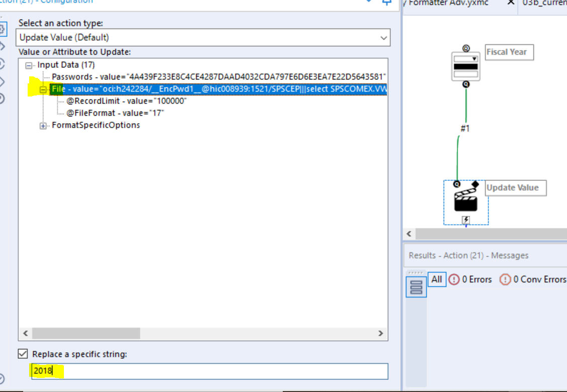567x392 pixels.
Task: Expand the FormatSpecificOptions node
Action: pyautogui.click(x=43, y=125)
